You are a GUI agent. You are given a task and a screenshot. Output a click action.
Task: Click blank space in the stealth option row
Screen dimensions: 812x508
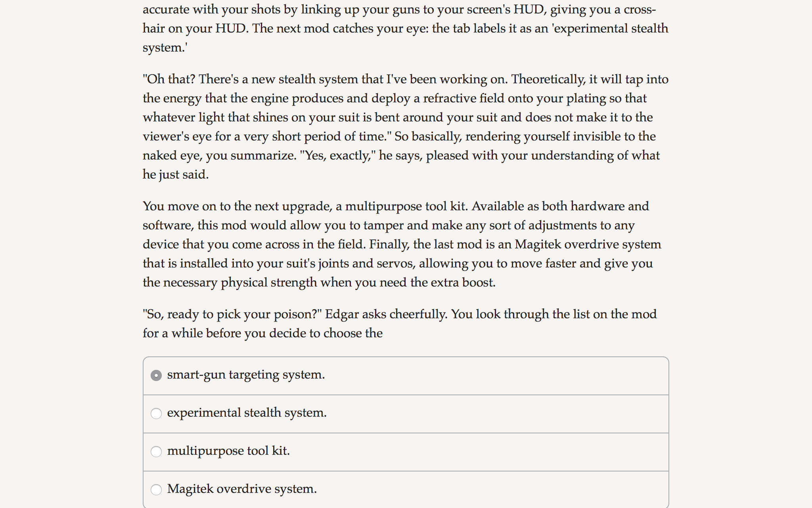(x=496, y=414)
